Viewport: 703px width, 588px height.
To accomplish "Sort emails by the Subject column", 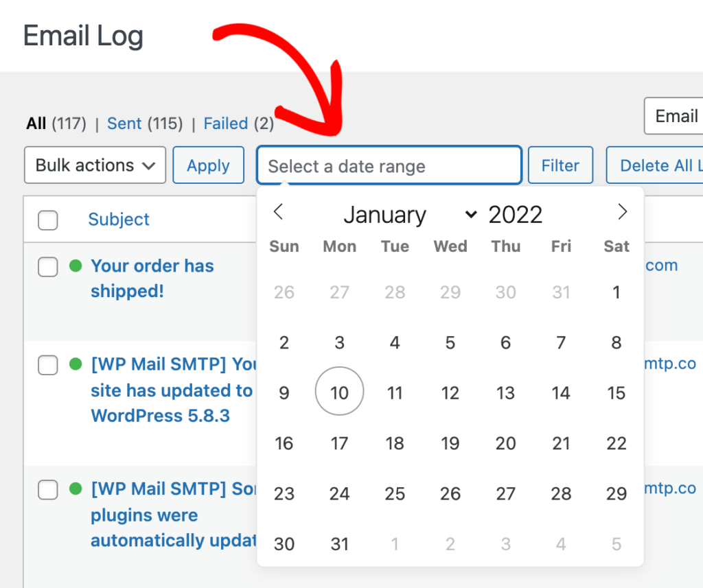I will pyautogui.click(x=119, y=219).
